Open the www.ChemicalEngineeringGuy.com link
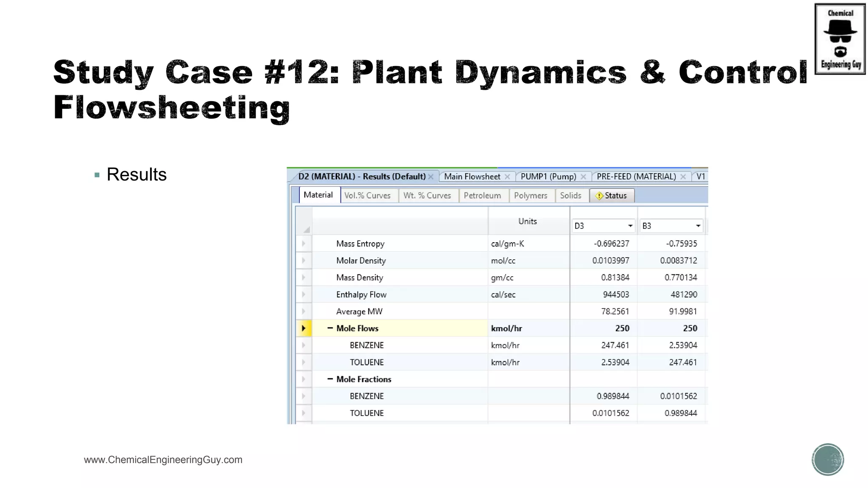The image size is (868, 488). 163,460
